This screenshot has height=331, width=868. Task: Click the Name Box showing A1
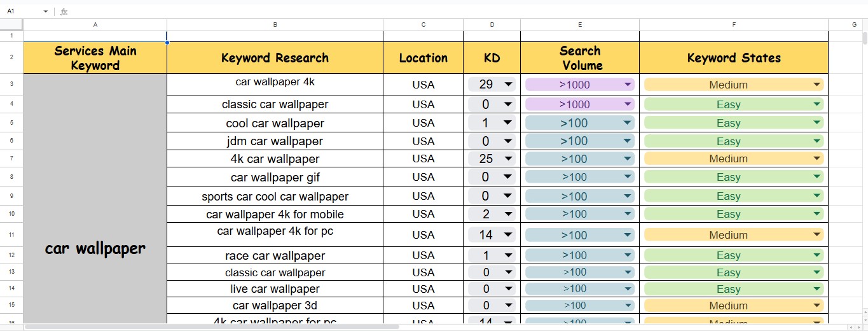click(22, 11)
